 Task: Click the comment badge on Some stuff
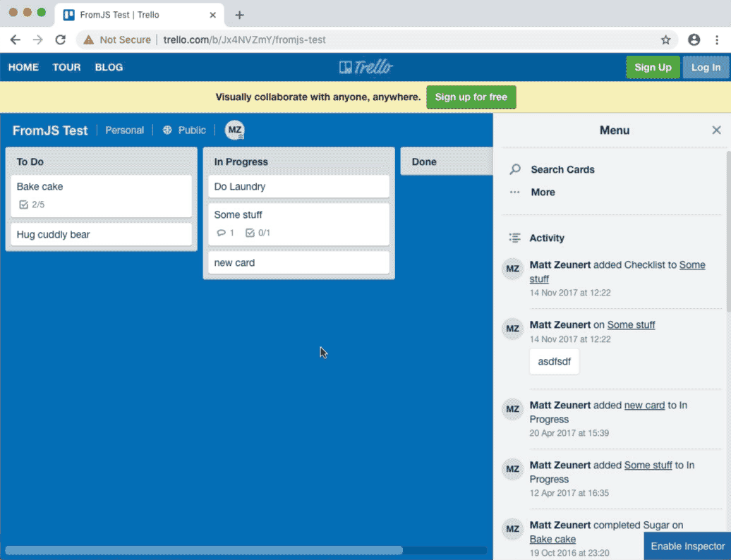click(x=226, y=233)
